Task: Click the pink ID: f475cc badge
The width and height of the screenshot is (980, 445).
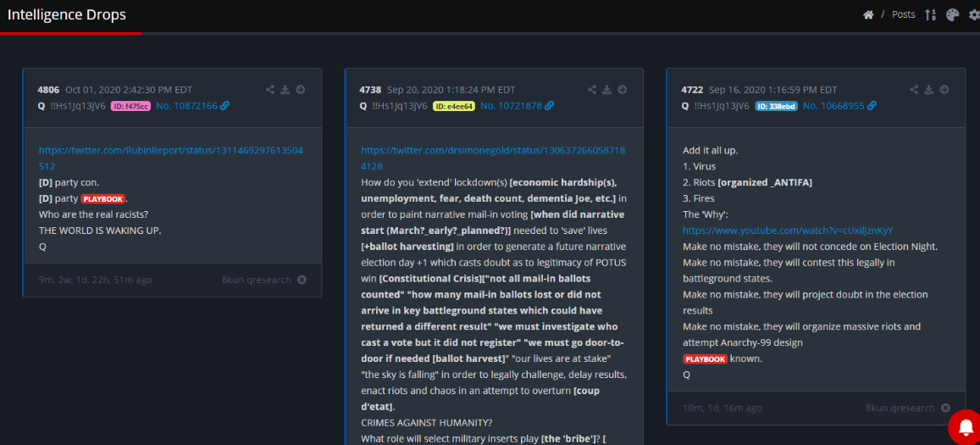Action: click(x=130, y=107)
